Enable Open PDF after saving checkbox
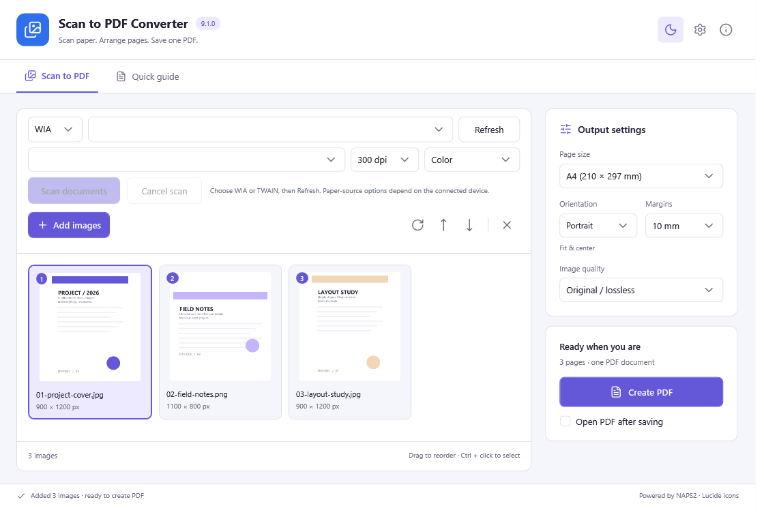The width and height of the screenshot is (764, 532). [565, 422]
